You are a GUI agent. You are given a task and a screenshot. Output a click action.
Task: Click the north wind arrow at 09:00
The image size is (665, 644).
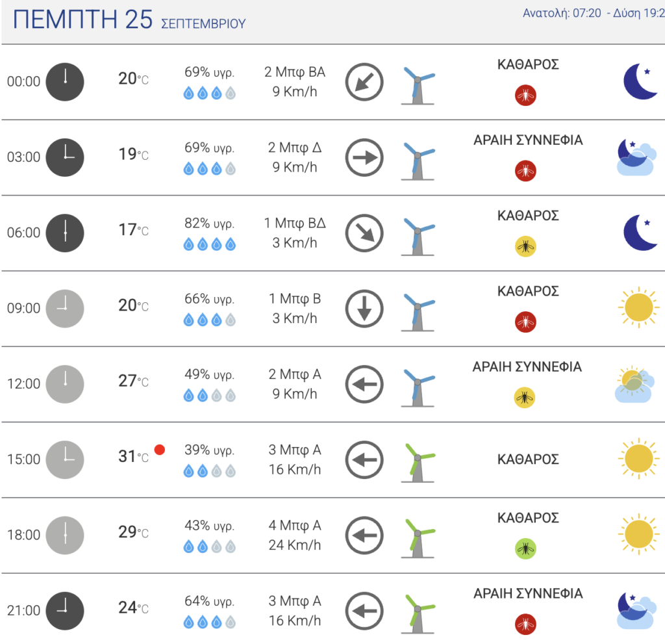[x=364, y=309]
